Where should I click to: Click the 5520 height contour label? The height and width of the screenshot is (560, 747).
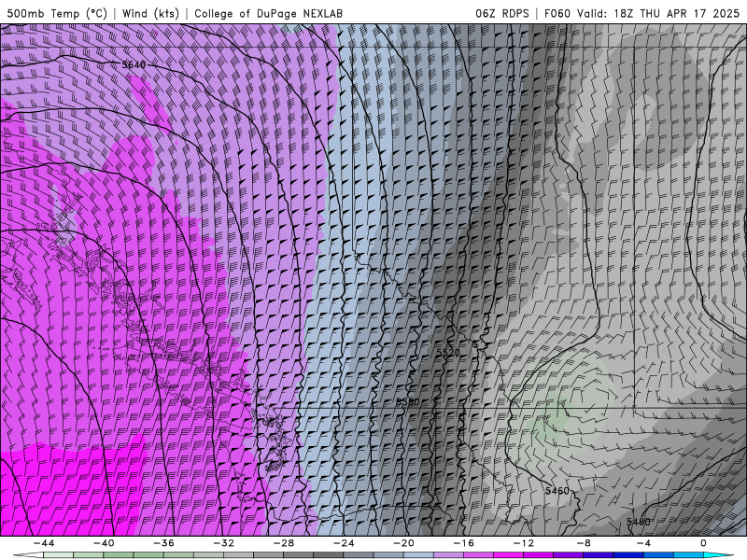[x=448, y=353]
